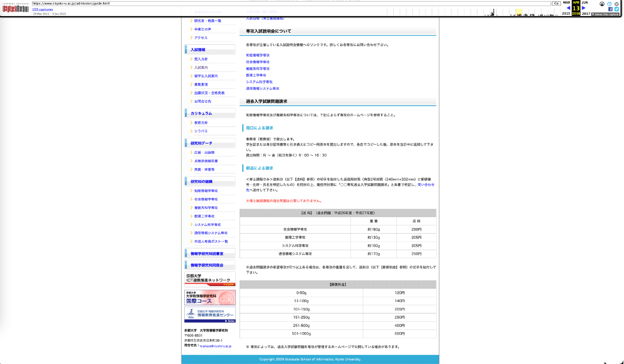The width and height of the screenshot is (624, 364).
Task: Open 卒業生の声 sidebar link
Action: [203, 29]
